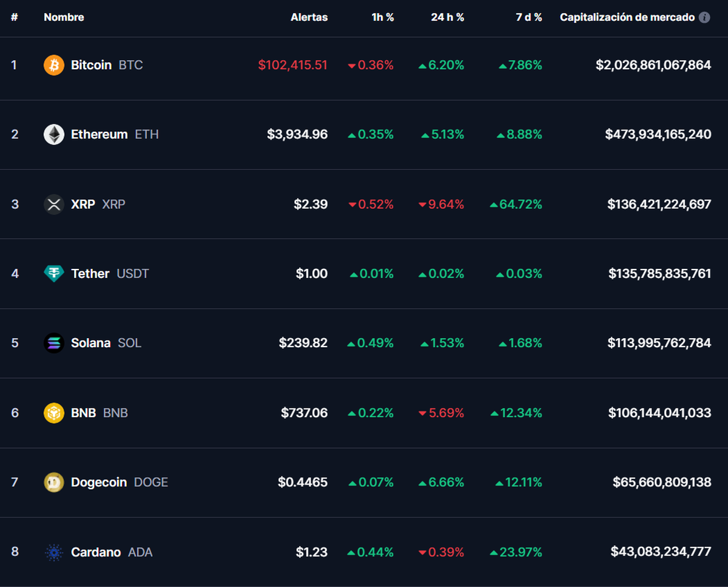Open the Bitcoin name link
This screenshot has width=728, height=587.
tap(91, 65)
